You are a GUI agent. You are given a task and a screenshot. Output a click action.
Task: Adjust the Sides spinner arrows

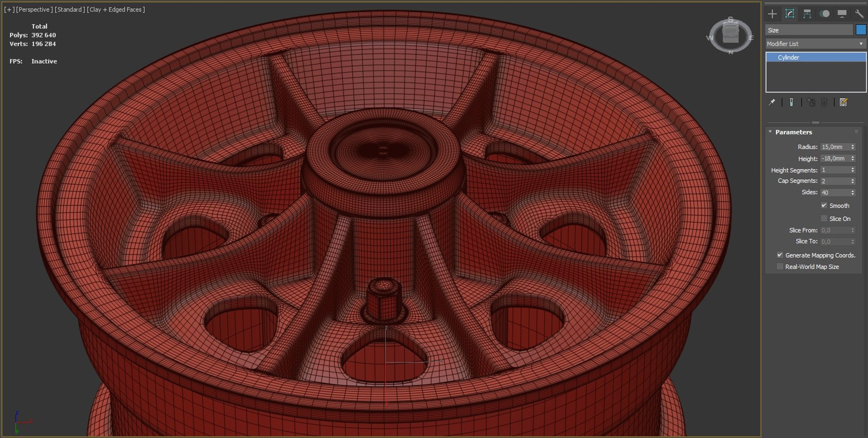coord(853,192)
